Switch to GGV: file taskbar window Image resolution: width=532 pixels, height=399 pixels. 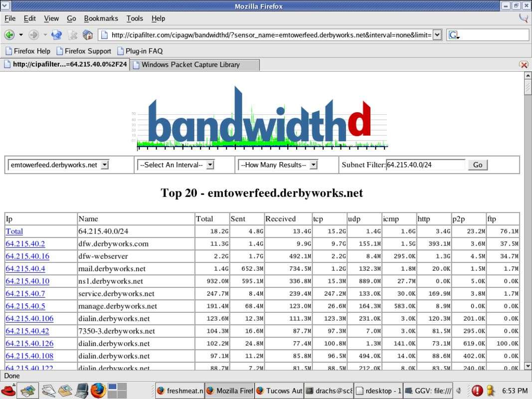click(x=428, y=391)
